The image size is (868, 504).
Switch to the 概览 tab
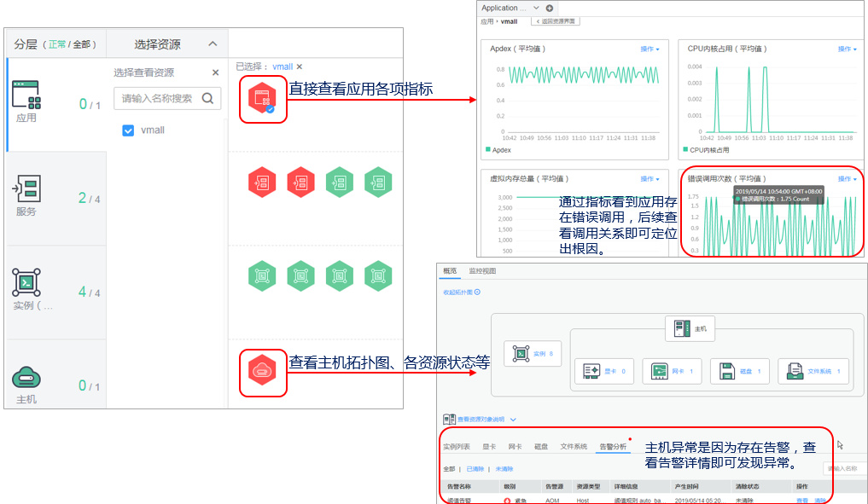450,271
